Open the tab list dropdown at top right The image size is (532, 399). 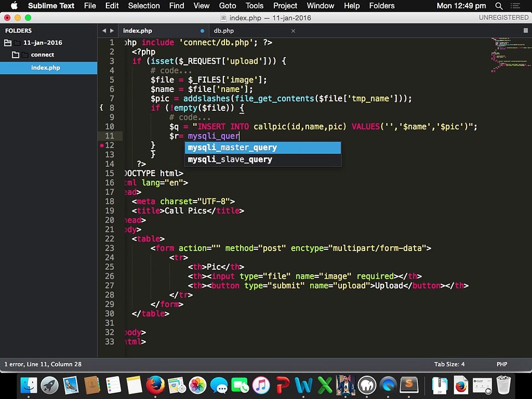pos(525,31)
